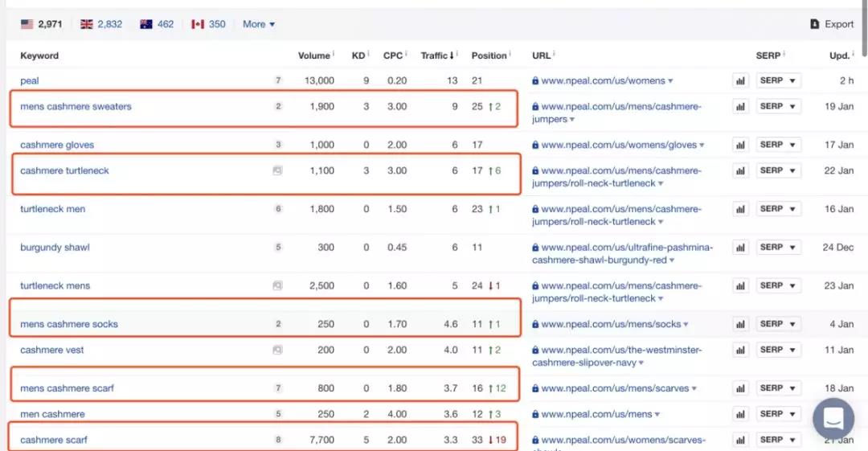Open keyword link cashmere turtleneck

tap(65, 170)
